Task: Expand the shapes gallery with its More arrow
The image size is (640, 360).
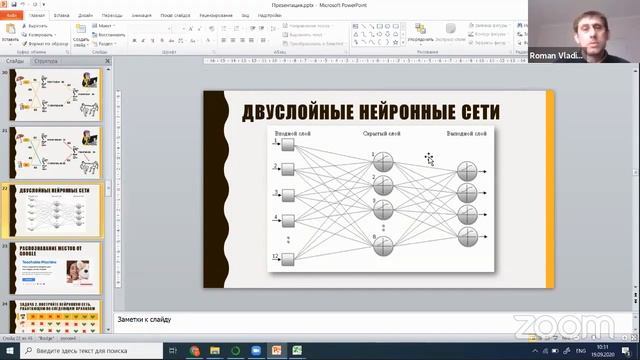Action: pyautogui.click(x=403, y=42)
